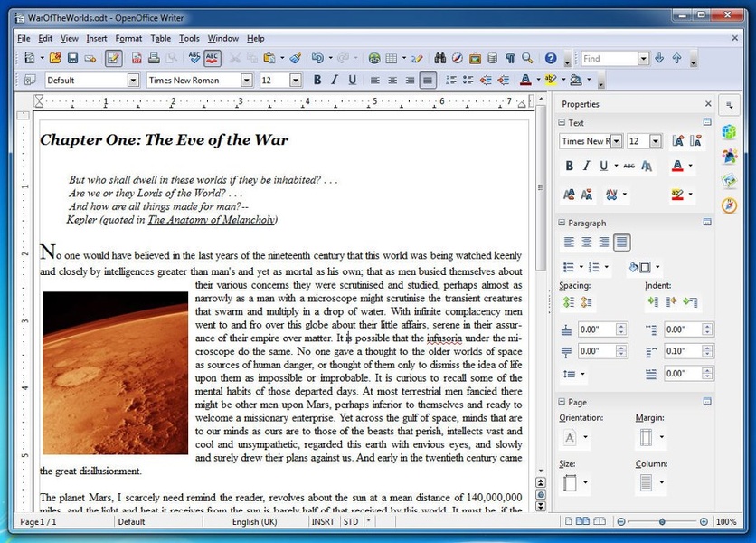
Task: Click the Undo arrow icon
Action: [317, 59]
